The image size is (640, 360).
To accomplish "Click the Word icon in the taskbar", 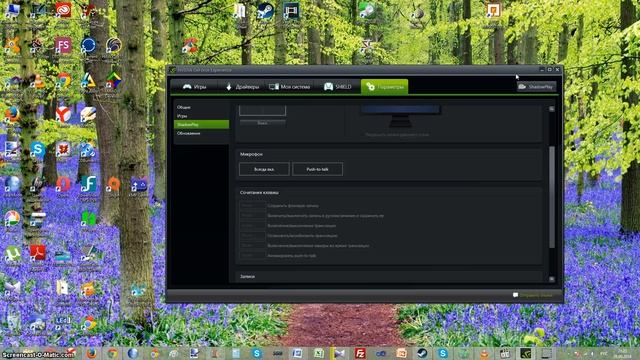I will click(298, 353).
